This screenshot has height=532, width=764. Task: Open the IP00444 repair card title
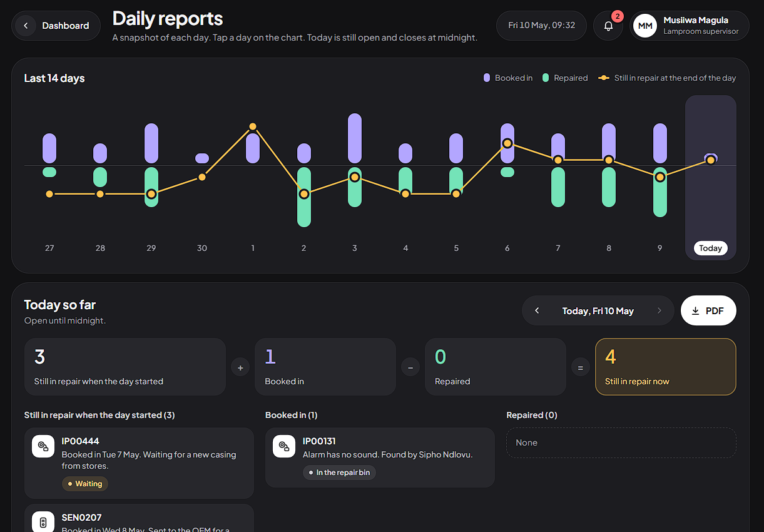pyautogui.click(x=80, y=441)
